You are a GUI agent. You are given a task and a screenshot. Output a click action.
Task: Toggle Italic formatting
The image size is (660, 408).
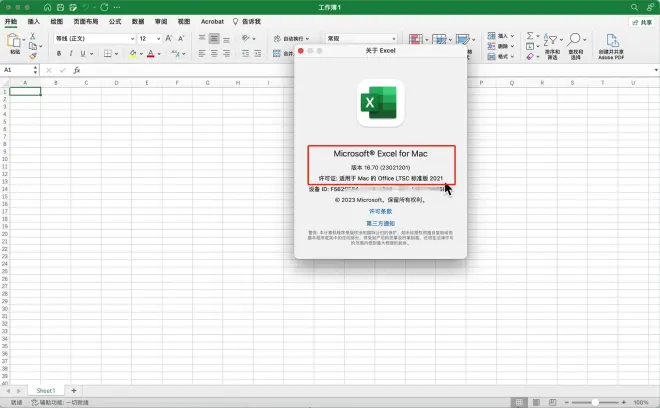[71, 53]
